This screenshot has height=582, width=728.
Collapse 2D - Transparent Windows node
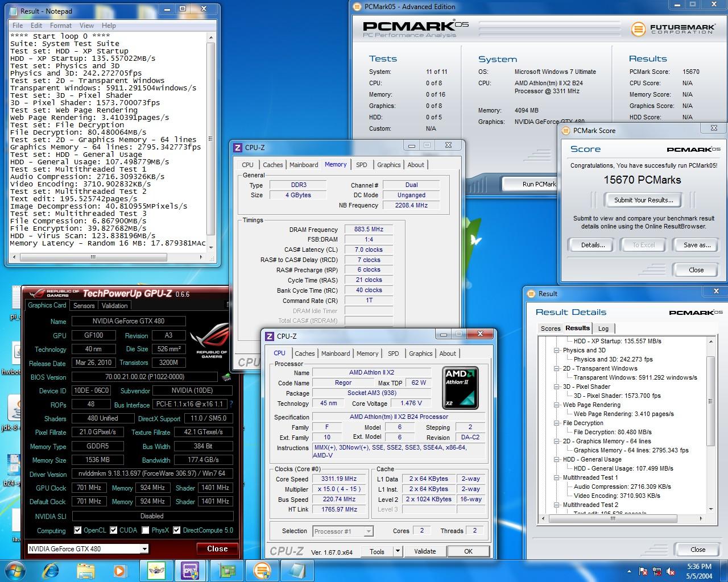(557, 369)
